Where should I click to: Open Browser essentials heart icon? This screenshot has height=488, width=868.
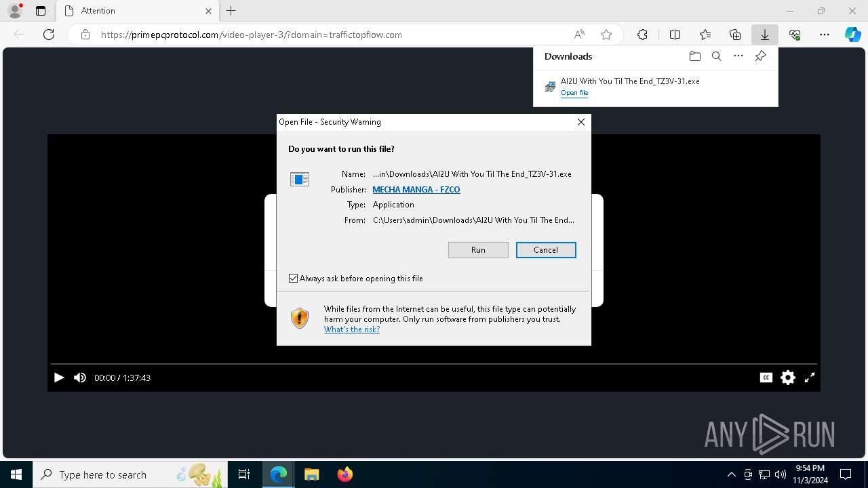coord(795,35)
